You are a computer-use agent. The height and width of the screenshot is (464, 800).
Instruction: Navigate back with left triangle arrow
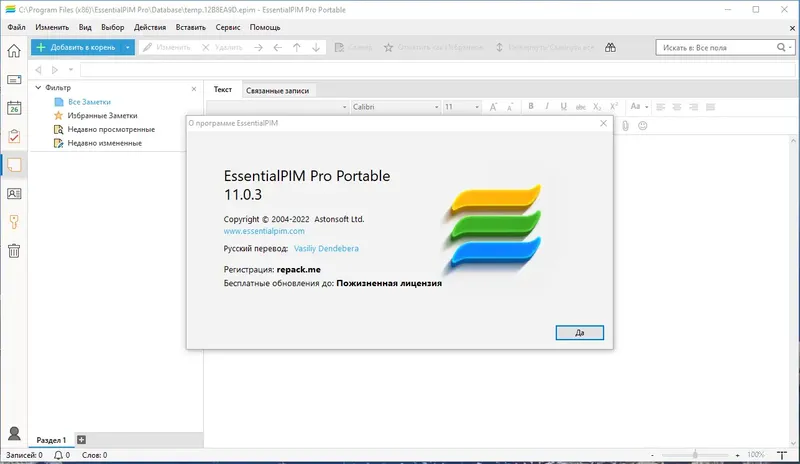(x=38, y=70)
